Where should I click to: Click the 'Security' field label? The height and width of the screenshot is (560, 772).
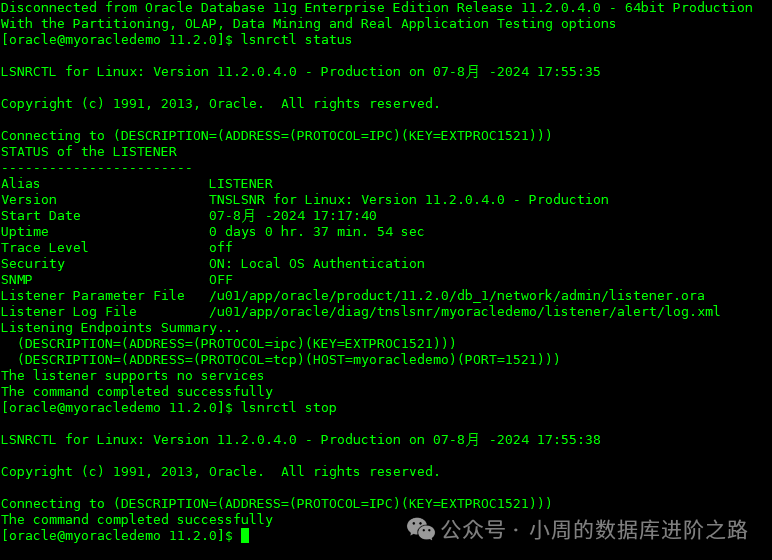click(x=32, y=264)
